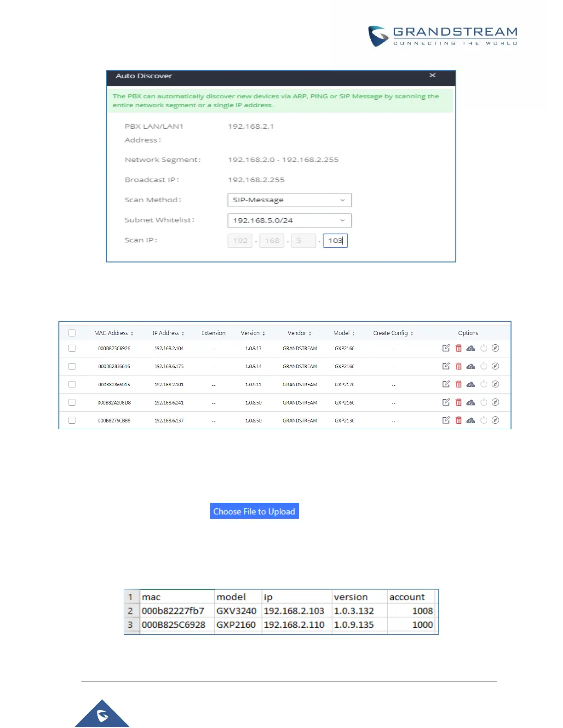Image resolution: width=563 pixels, height=728 pixels.
Task: Check the box for 000B82A206D8
Action: pos(72,402)
